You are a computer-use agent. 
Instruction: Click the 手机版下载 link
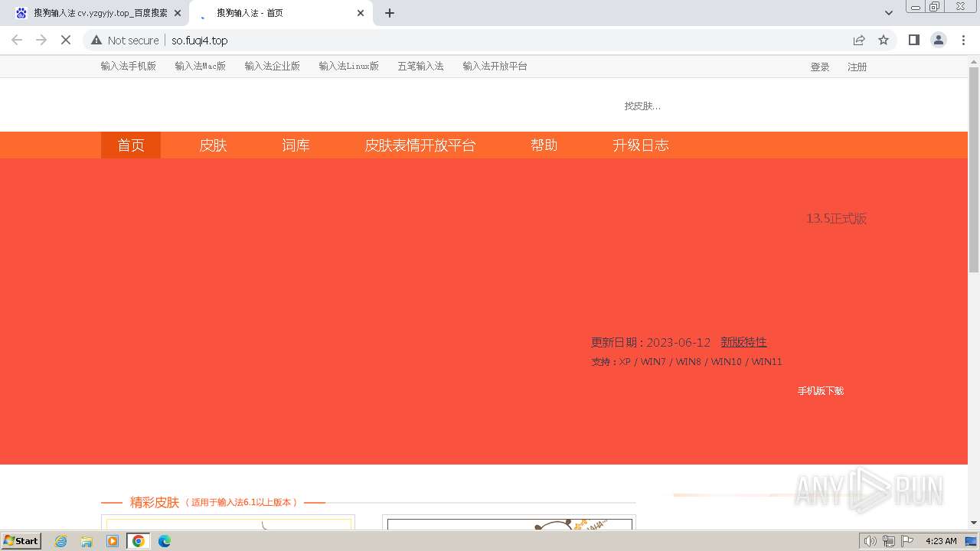[821, 391]
